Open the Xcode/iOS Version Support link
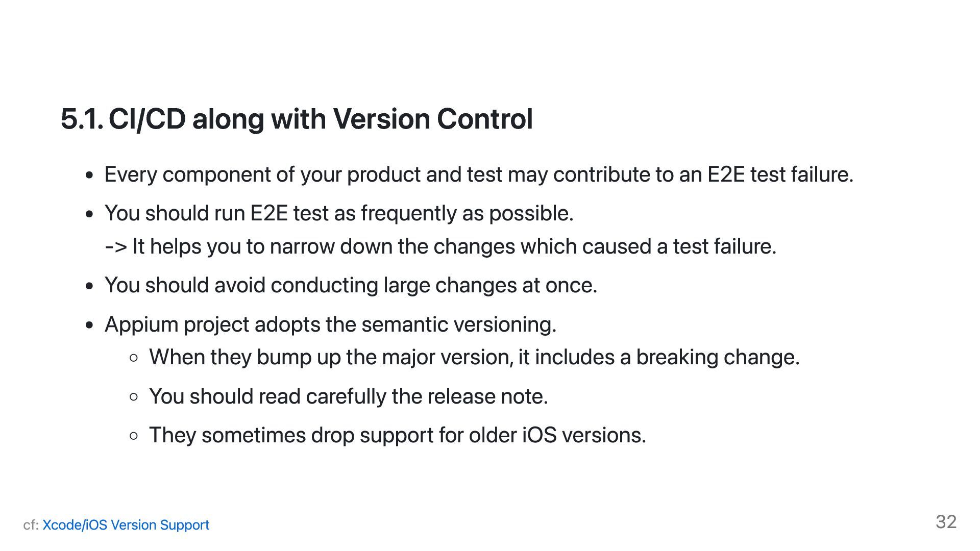 [x=126, y=525]
